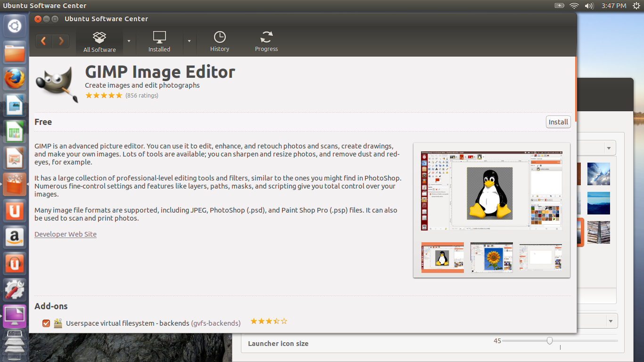
Task: Open the Files manager from the launcher
Action: 15,52
